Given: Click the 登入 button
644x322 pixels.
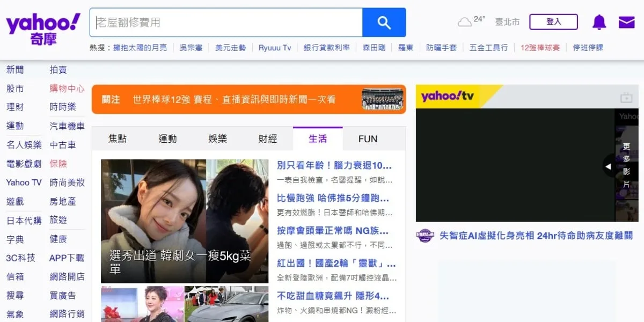Looking at the screenshot, I should 553,22.
